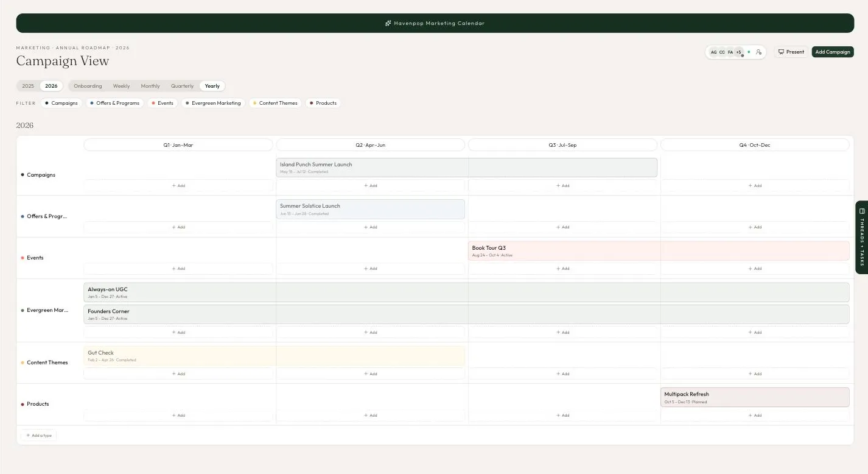Open the Founders Corner bar
Viewport: 868px width, 474px height.
coord(466,314)
